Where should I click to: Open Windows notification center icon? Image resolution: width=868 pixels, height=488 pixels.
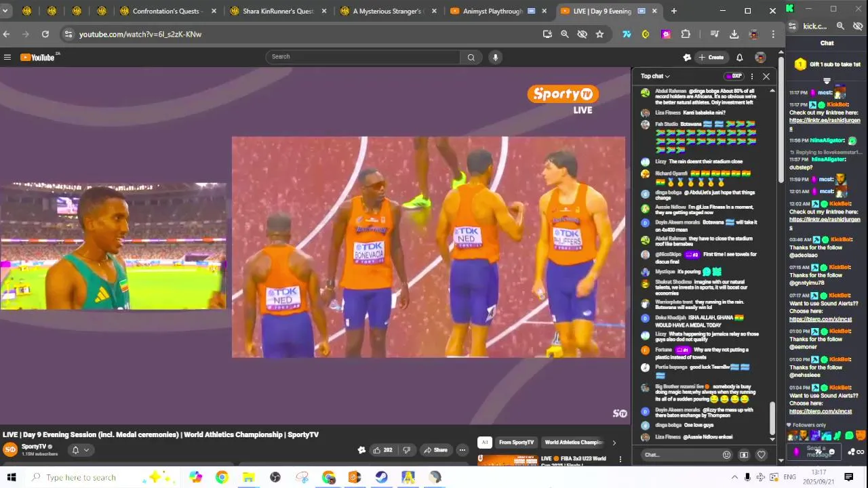pos(848,477)
